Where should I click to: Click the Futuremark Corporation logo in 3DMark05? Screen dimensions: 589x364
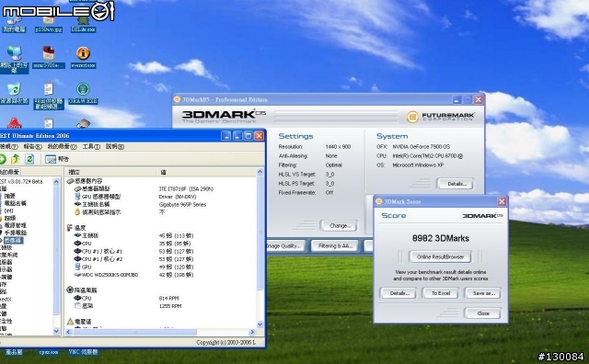point(440,117)
